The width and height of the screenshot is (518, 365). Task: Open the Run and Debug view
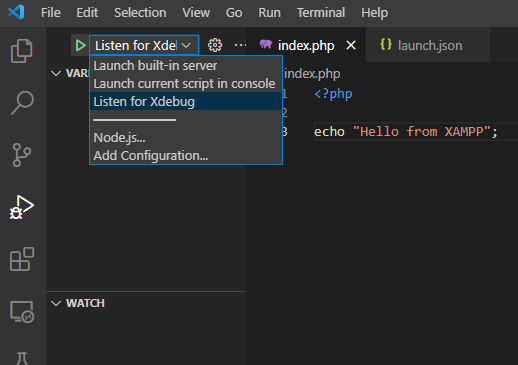tap(22, 207)
